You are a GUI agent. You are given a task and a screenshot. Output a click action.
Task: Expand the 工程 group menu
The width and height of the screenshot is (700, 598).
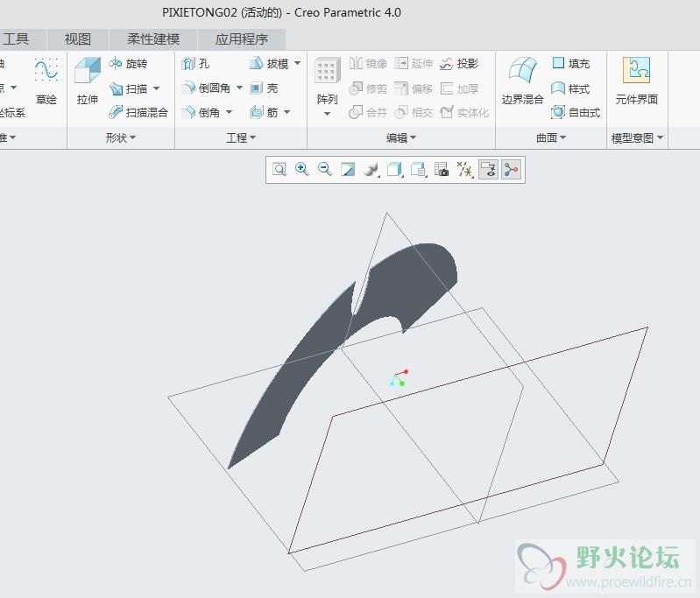coord(241,137)
